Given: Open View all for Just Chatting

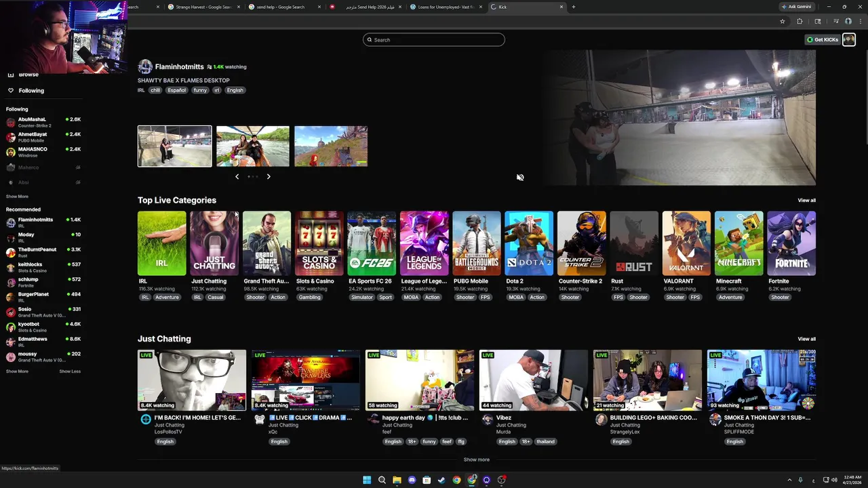Looking at the screenshot, I should (x=806, y=339).
